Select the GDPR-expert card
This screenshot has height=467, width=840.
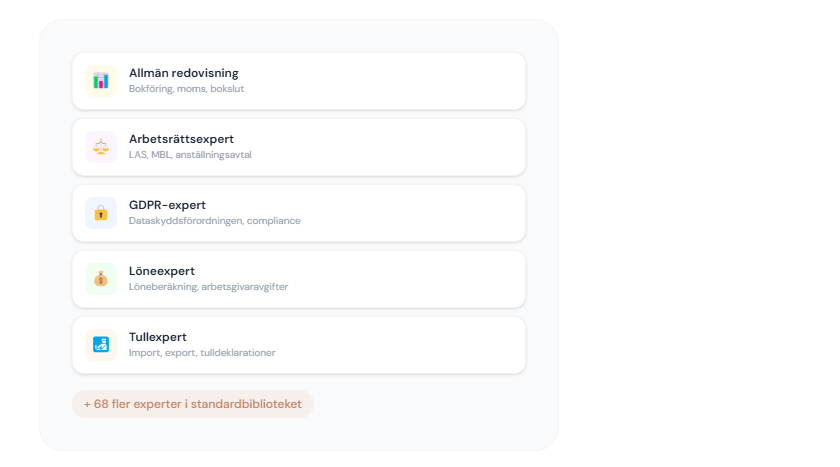(400, 213)
